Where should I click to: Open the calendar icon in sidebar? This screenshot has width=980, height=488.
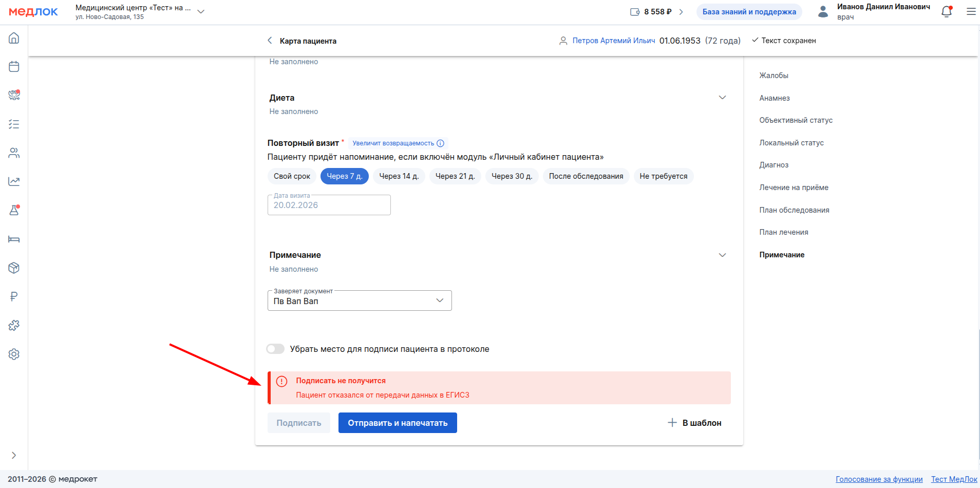coord(14,67)
